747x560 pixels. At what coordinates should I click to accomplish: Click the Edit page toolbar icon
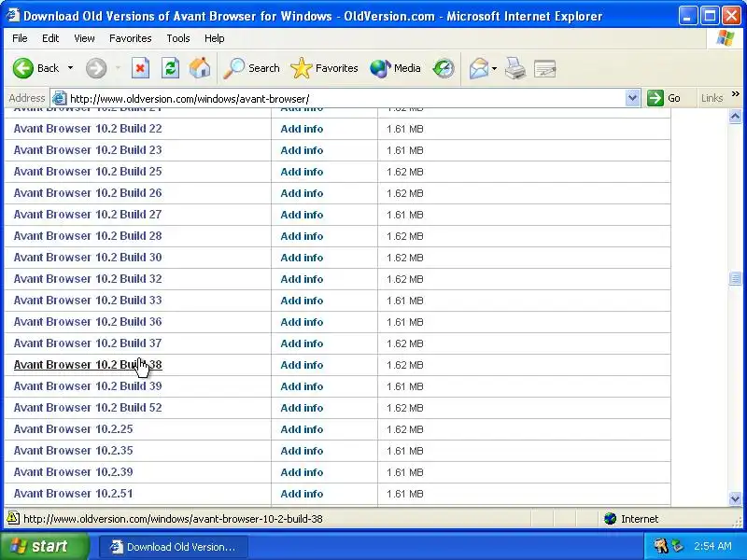(545, 68)
